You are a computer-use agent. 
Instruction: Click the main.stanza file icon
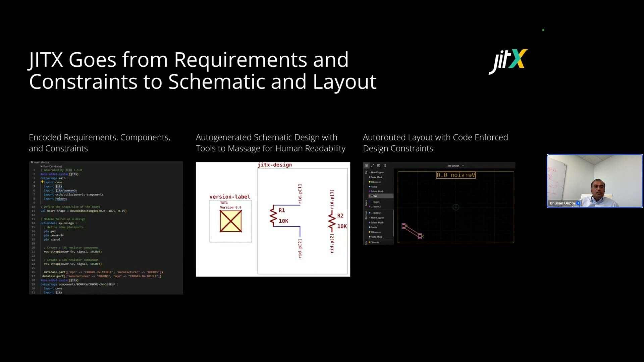click(x=32, y=162)
